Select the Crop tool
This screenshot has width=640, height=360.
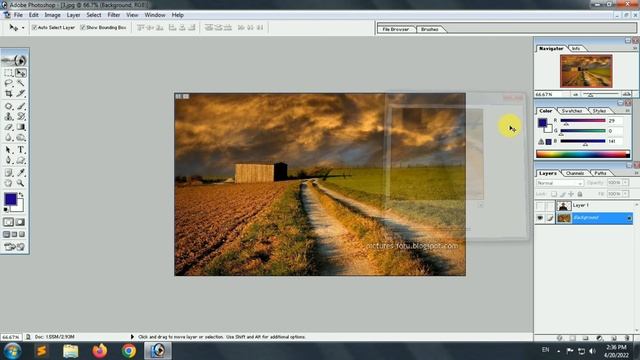pos(8,93)
